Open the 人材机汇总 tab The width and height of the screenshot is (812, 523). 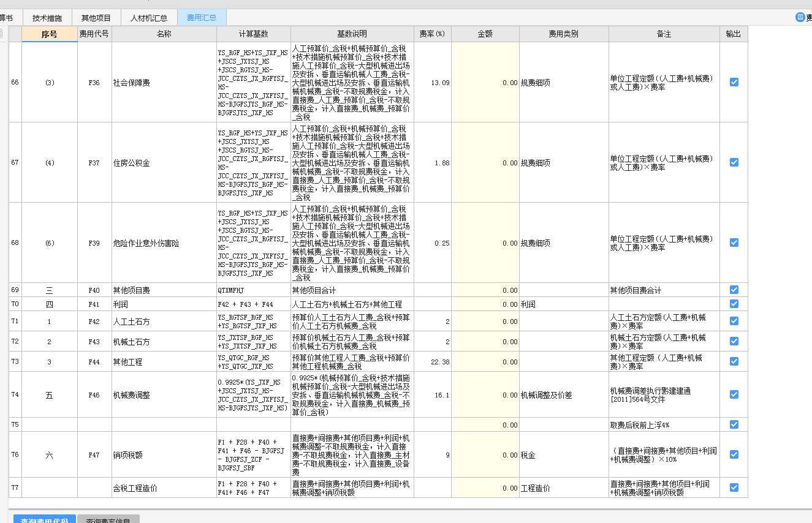click(149, 18)
